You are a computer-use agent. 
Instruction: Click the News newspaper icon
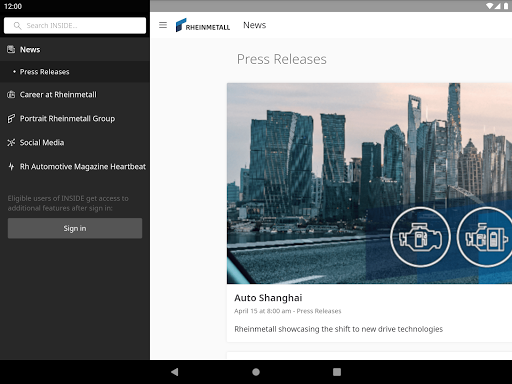(x=11, y=49)
